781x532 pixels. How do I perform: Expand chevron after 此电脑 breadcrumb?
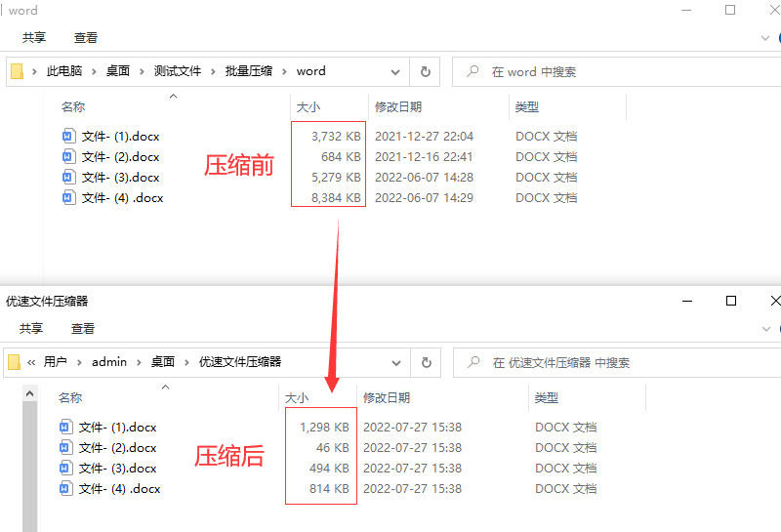[94, 71]
